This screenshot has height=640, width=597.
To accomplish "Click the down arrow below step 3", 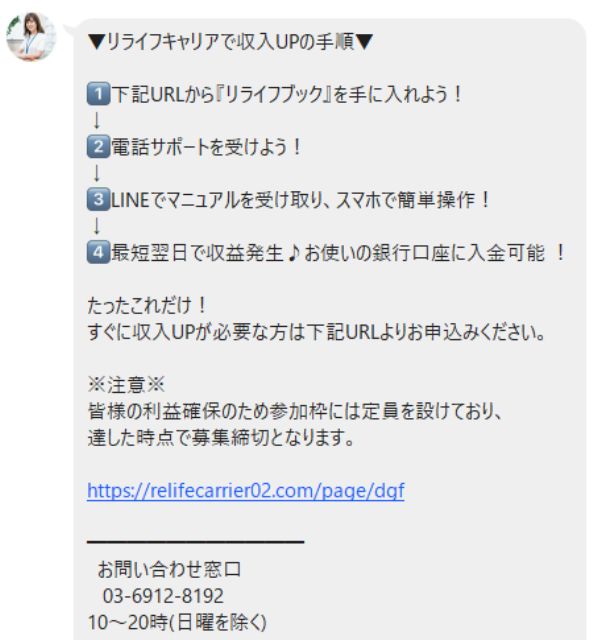I will (x=97, y=226).
